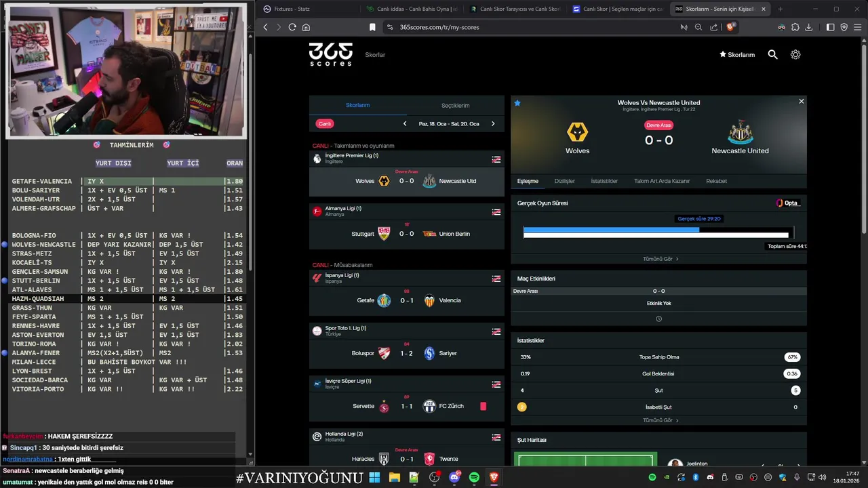Click the Opta logo in Gerçek Oyun Süresi
The height and width of the screenshot is (488, 868).
[x=788, y=203]
